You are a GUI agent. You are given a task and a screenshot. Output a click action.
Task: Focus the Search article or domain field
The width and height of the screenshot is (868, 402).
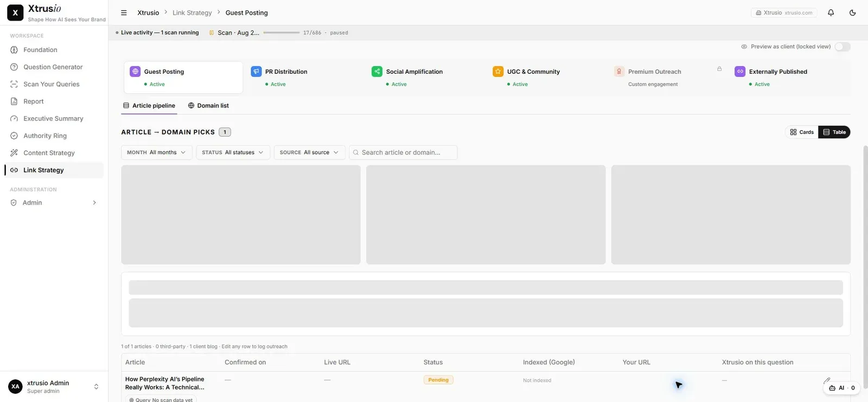click(x=403, y=152)
